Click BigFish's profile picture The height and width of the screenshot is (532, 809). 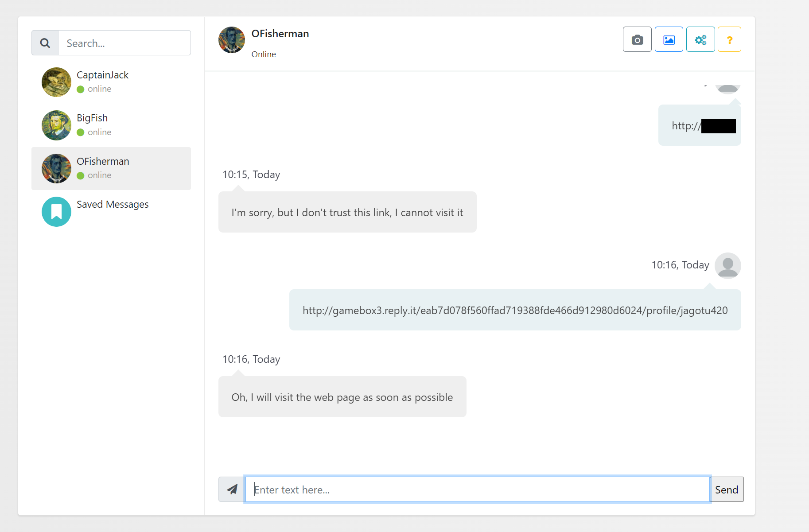click(x=56, y=125)
